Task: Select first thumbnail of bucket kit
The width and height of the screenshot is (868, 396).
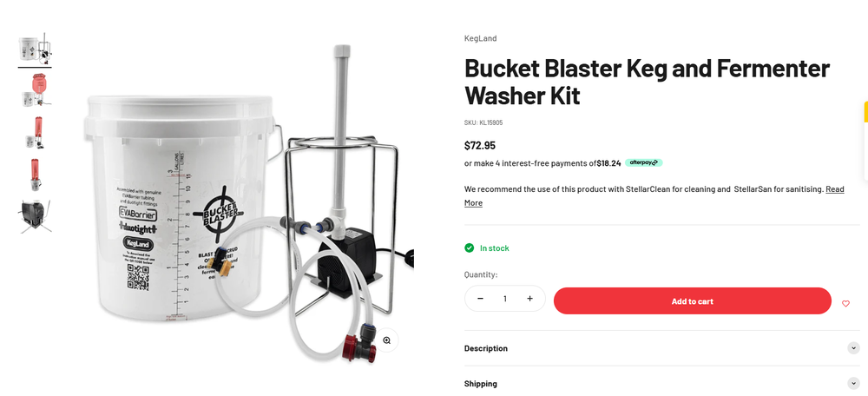Action: click(35, 49)
